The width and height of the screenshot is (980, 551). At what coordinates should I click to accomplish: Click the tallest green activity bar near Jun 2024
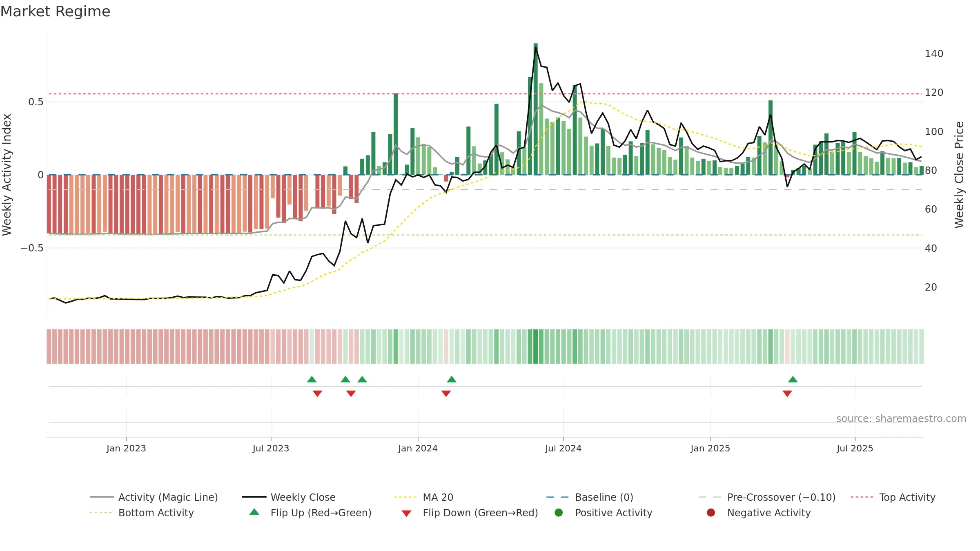coord(535,109)
